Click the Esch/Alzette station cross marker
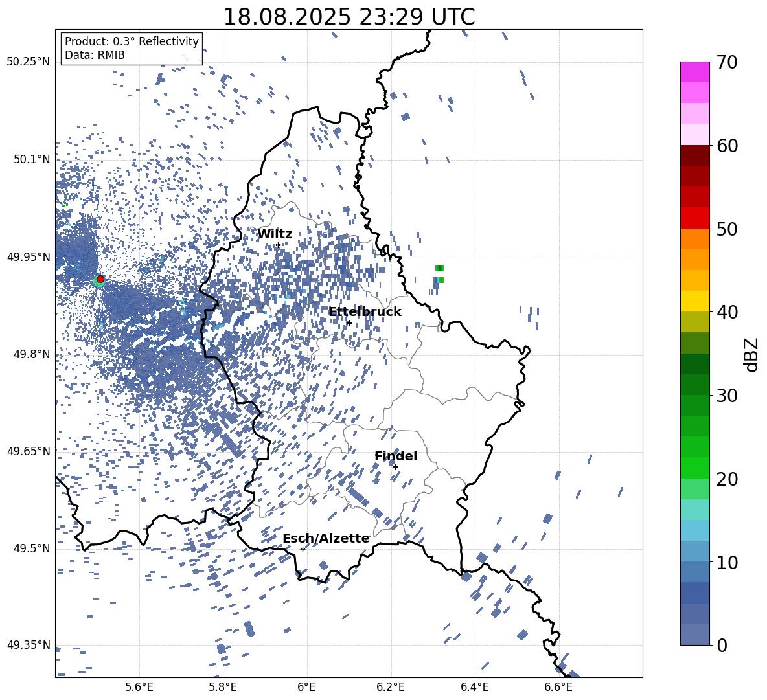 303,549
